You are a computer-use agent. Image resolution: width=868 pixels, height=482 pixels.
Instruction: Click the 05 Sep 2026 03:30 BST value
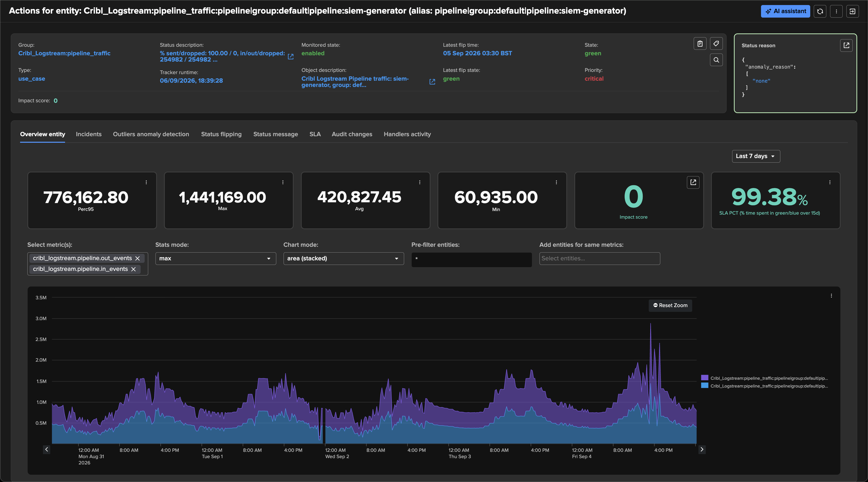click(477, 53)
